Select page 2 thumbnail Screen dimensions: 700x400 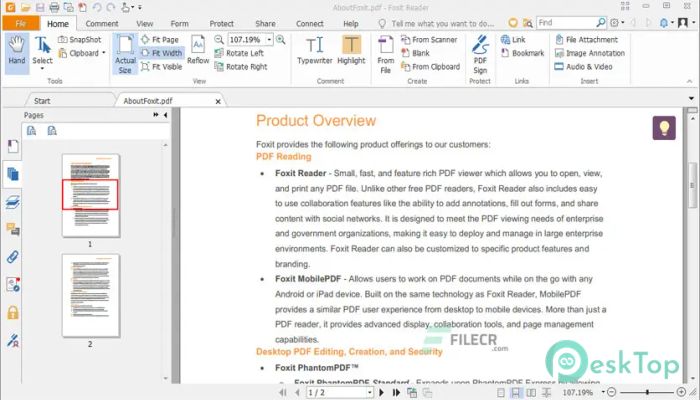pos(91,296)
